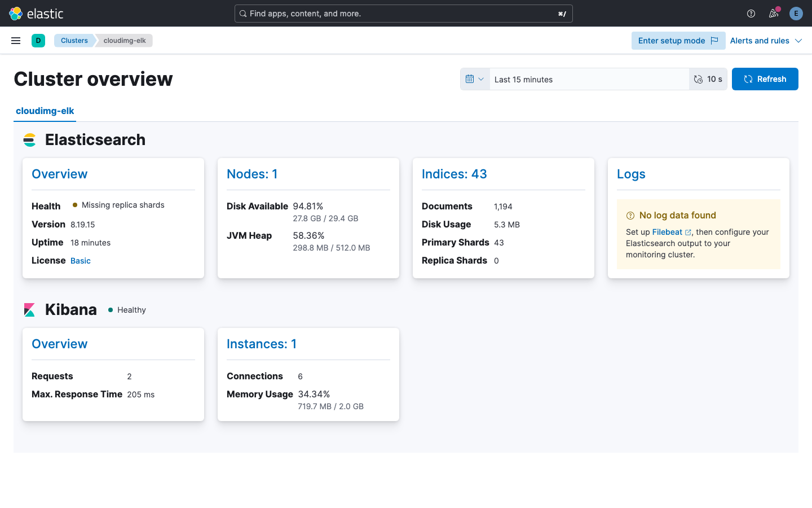The width and height of the screenshot is (812, 508).
Task: Click the 27.8 GB / 29.4 GB text
Action: (325, 218)
